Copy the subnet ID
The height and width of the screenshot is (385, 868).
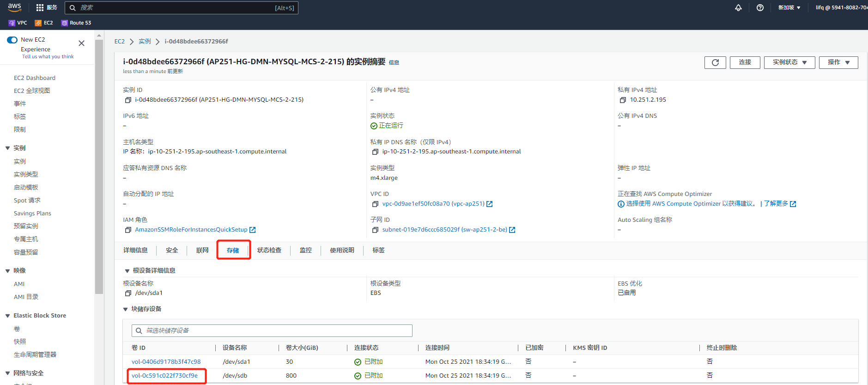coord(376,230)
